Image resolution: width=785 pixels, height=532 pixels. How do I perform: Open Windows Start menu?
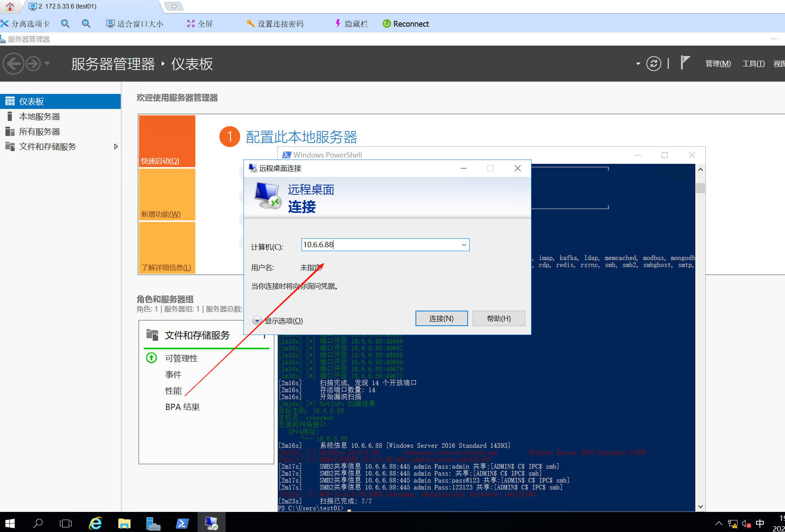[10, 523]
